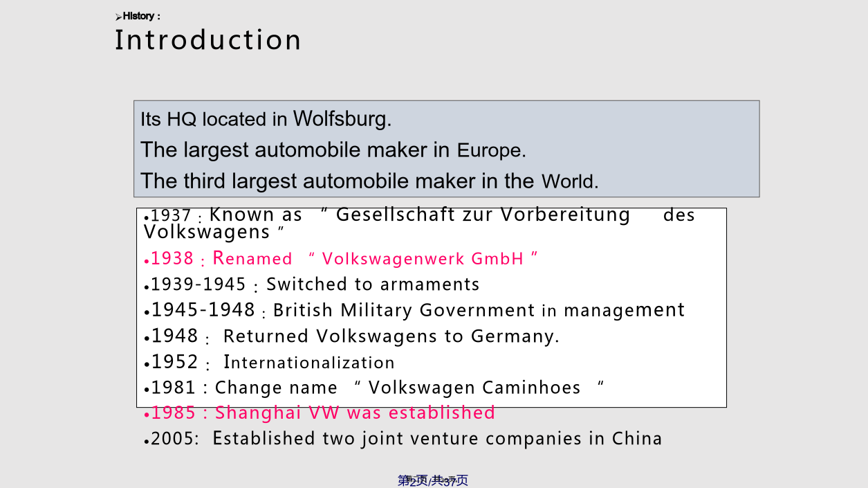The image size is (868, 488).
Task: Select the Introduction slide title
Action: [x=207, y=40]
